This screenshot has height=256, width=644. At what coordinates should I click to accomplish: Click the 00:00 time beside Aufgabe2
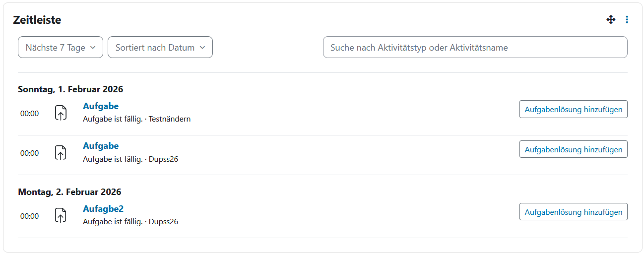coord(29,216)
